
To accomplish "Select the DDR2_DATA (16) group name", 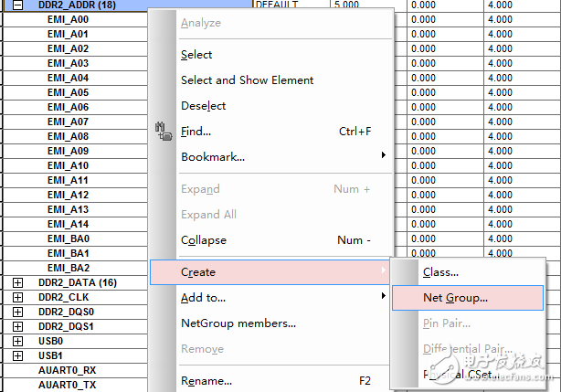I will point(78,282).
